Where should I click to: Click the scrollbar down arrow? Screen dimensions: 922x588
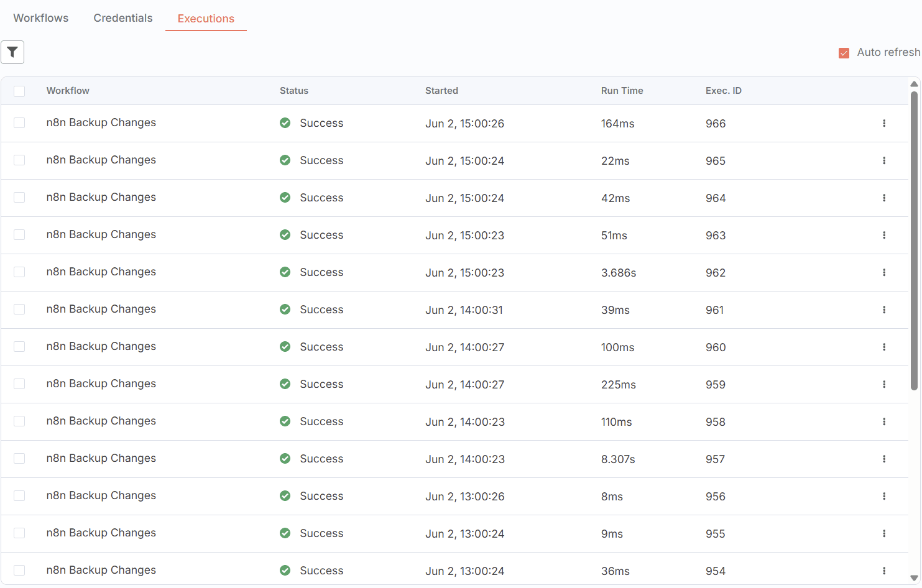pos(914,578)
